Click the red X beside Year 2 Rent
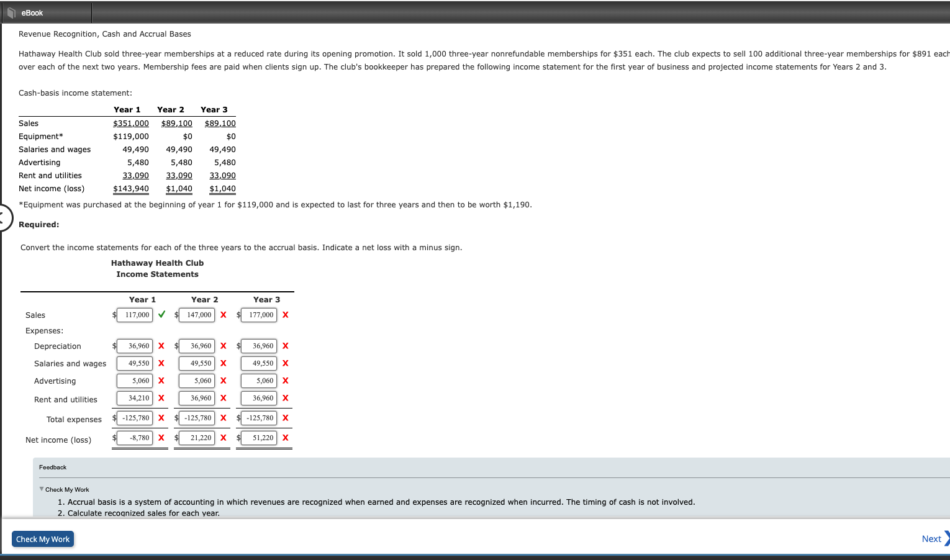 click(224, 398)
